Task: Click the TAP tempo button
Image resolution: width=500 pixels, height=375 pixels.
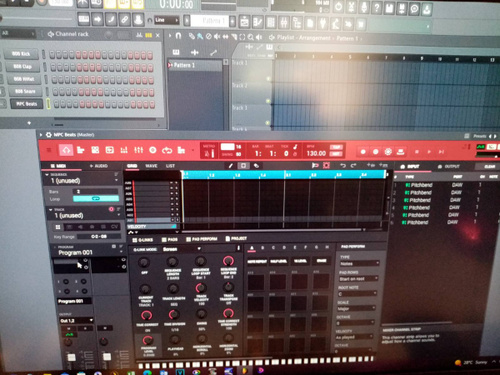Action: point(336,147)
